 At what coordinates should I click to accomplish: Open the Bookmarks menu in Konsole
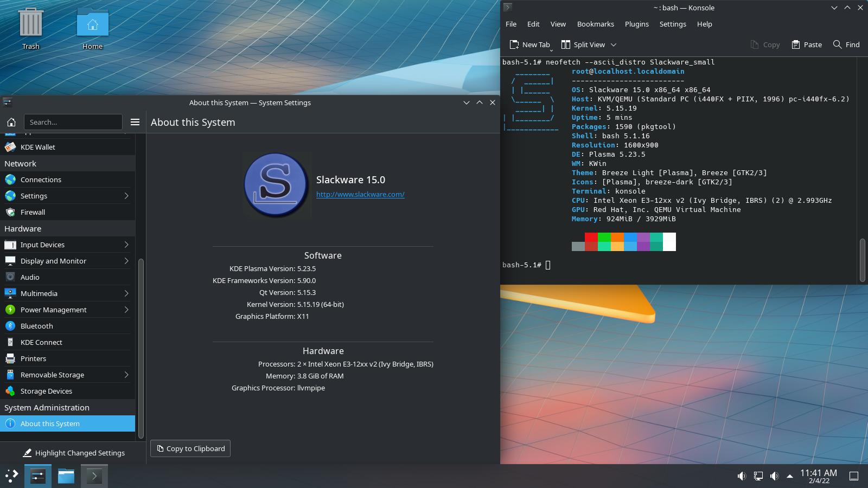coord(595,24)
